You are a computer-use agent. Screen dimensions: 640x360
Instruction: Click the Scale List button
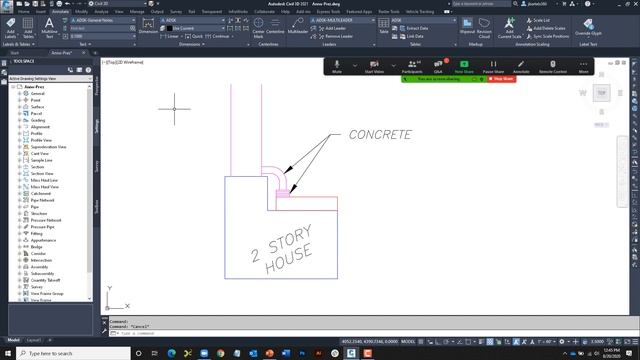[538, 20]
